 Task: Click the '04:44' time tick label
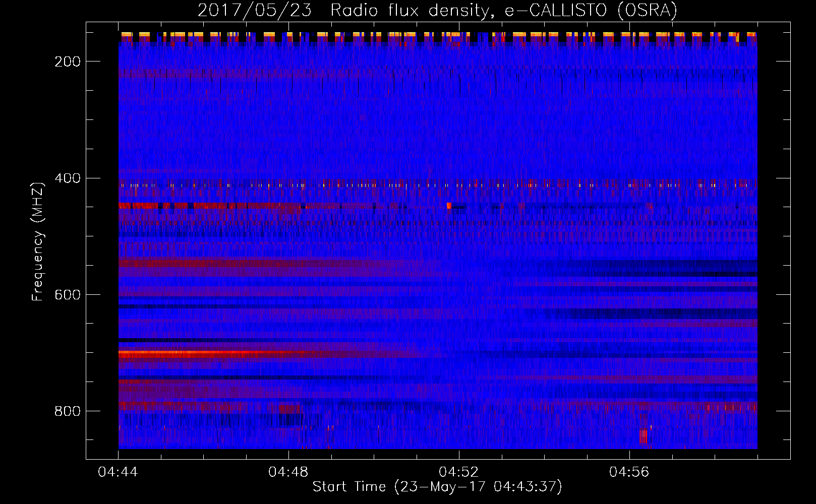click(x=118, y=472)
